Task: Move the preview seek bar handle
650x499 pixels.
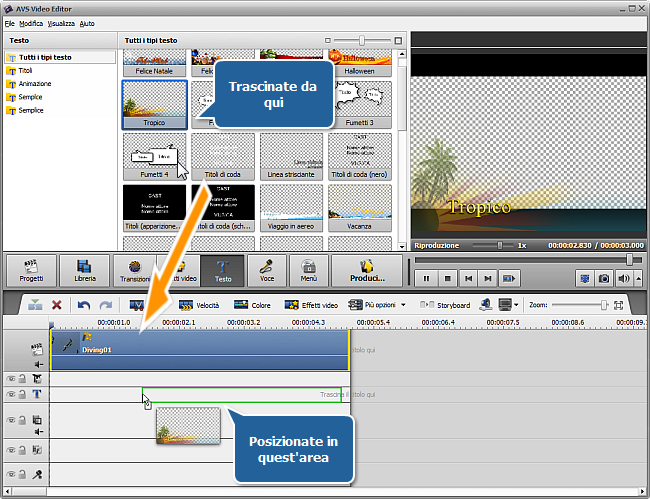Action: coord(629,260)
